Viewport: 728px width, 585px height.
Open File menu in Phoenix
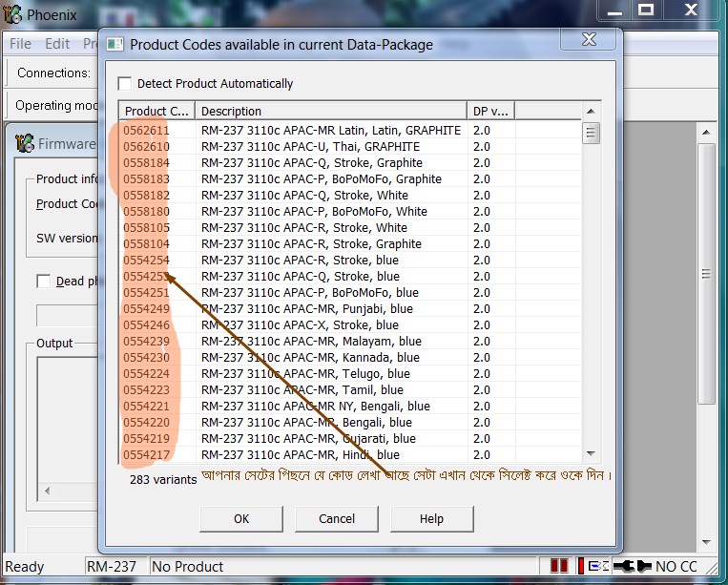(x=20, y=44)
